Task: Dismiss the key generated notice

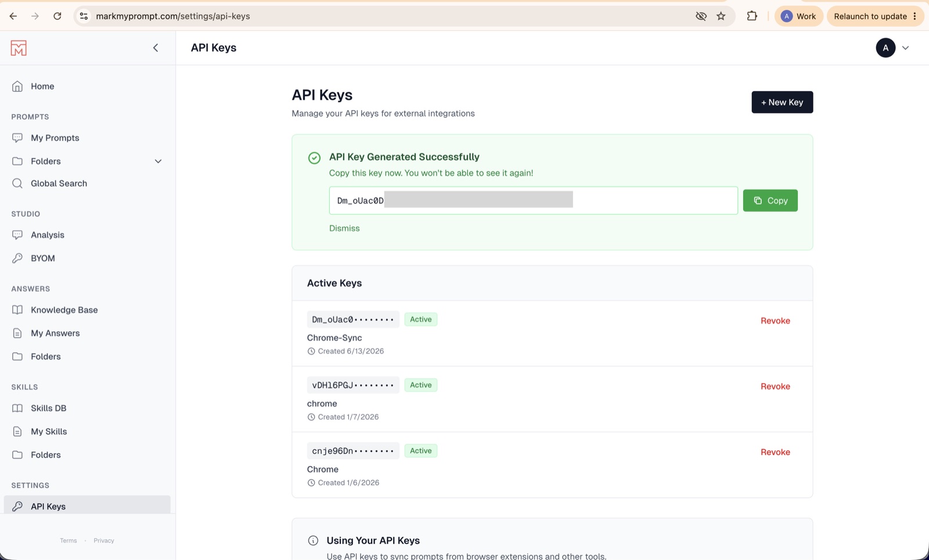Action: click(x=344, y=228)
